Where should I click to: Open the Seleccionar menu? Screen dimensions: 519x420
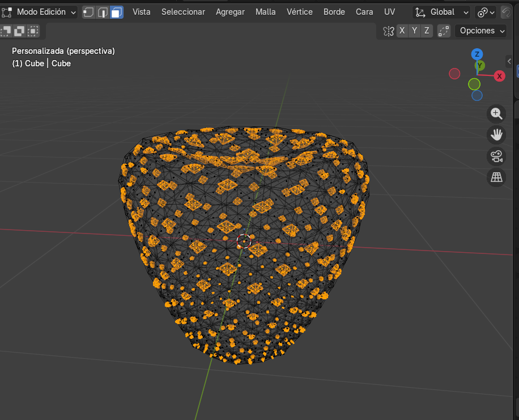coord(183,12)
